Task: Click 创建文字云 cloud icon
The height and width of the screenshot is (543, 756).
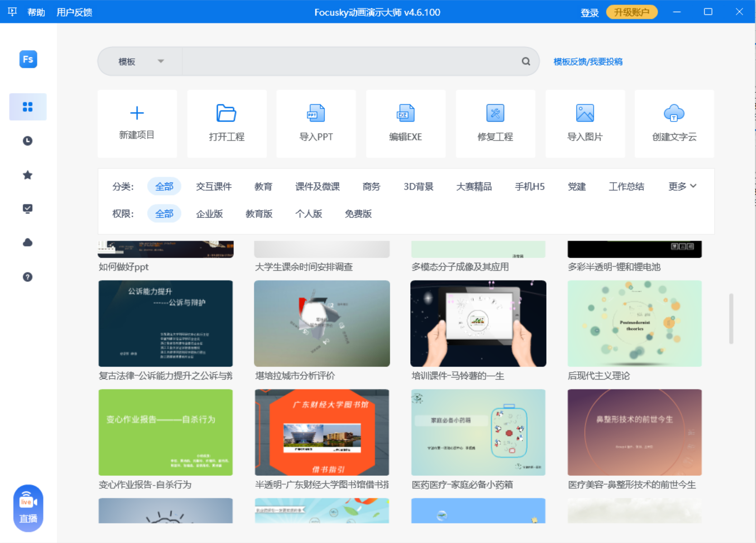Action: [674, 113]
